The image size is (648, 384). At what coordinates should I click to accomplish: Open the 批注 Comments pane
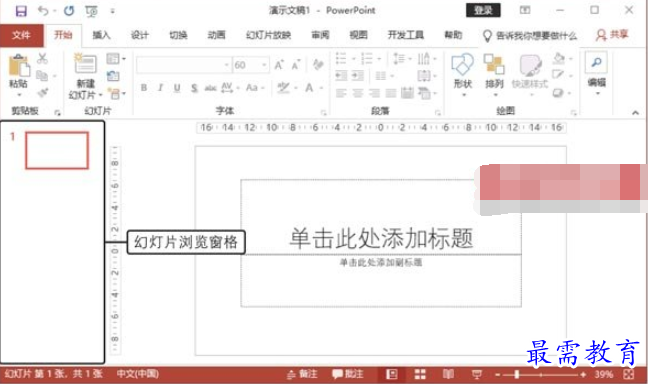pyautogui.click(x=348, y=374)
